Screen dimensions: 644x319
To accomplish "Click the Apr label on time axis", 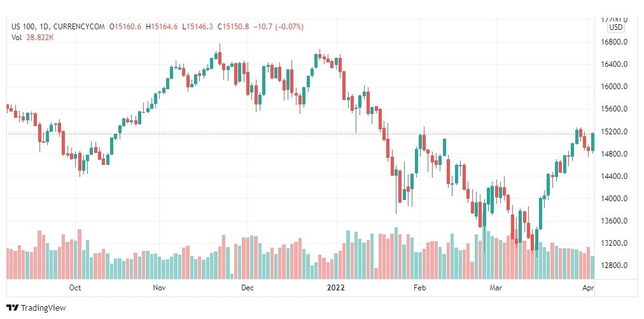I will click(588, 287).
